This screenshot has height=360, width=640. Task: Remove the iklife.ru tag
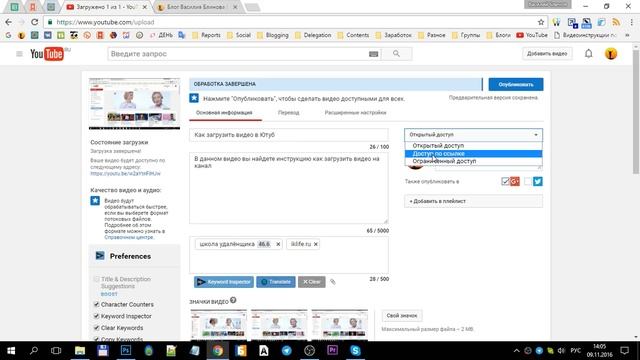click(316, 244)
